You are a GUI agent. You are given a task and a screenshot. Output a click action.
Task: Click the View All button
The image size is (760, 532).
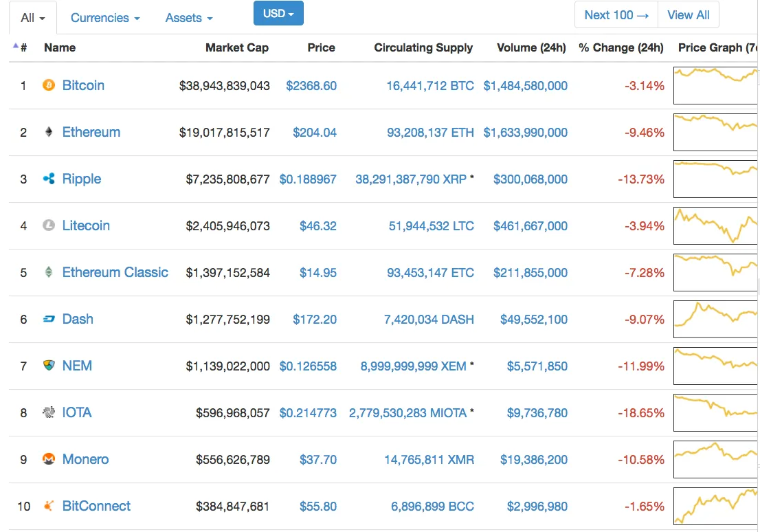pyautogui.click(x=689, y=15)
